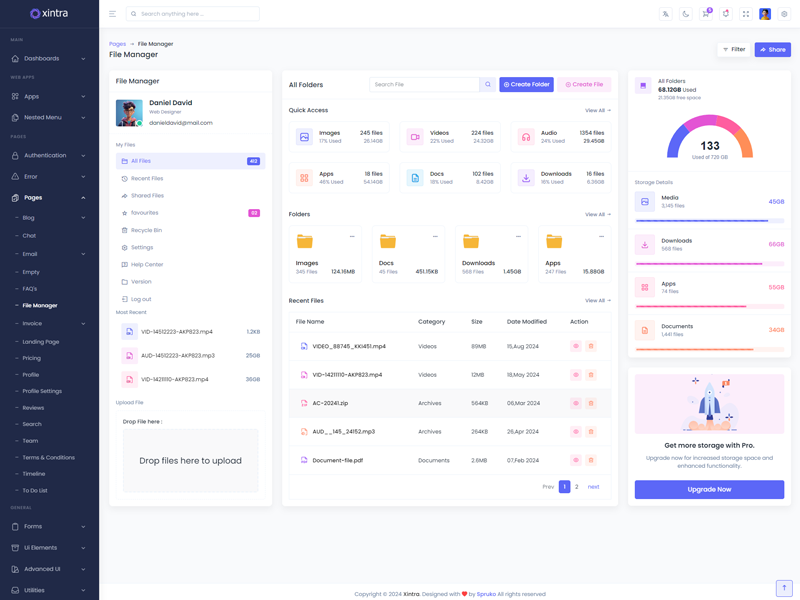View the VIDEO_88745_KKI451.mp4 file with eye icon

(575, 346)
